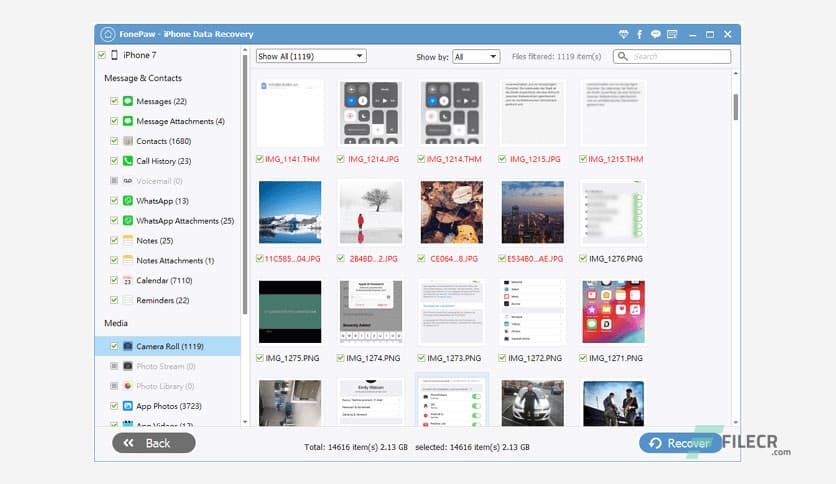The image size is (836, 484).
Task: Click the Recover button
Action: point(680,443)
